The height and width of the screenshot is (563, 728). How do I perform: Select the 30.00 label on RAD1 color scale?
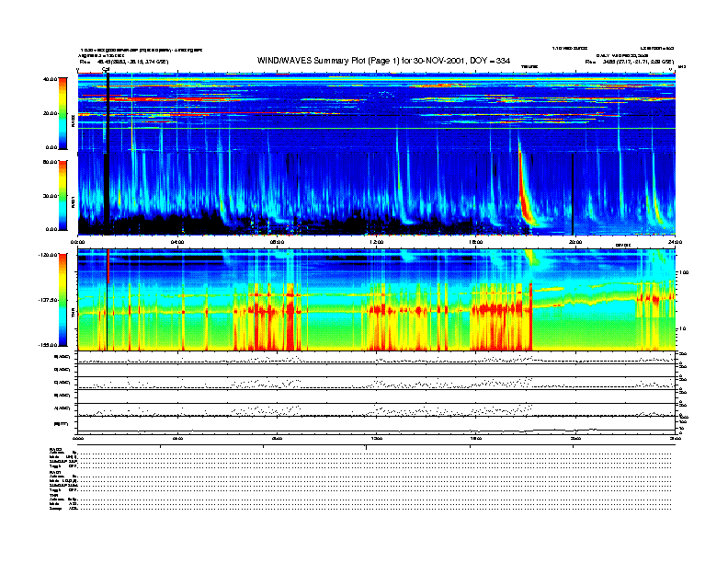point(50,196)
